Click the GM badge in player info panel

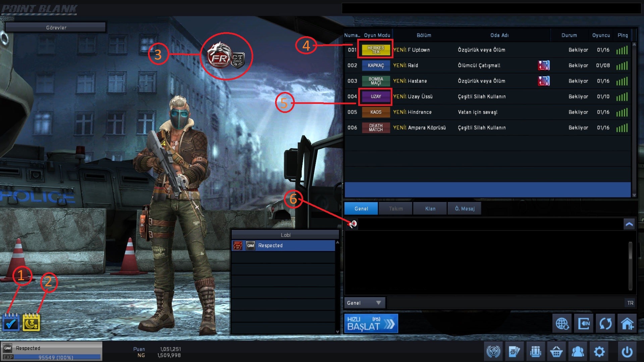click(7, 348)
